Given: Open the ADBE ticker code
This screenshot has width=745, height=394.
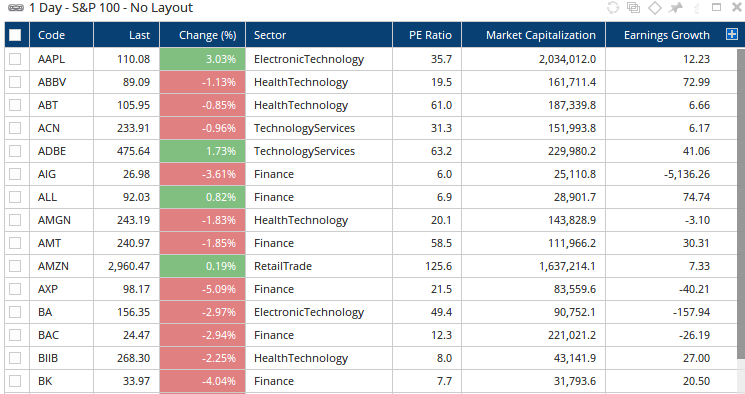Looking at the screenshot, I should [x=52, y=151].
